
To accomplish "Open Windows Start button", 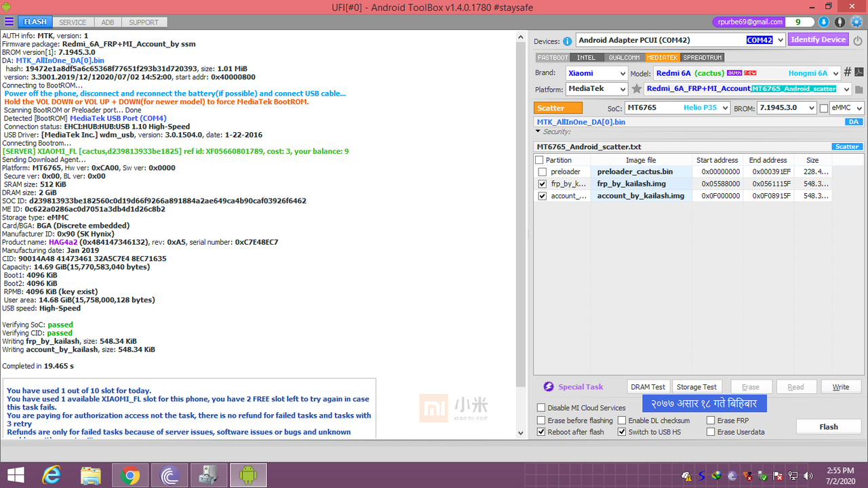I will coord(16,476).
